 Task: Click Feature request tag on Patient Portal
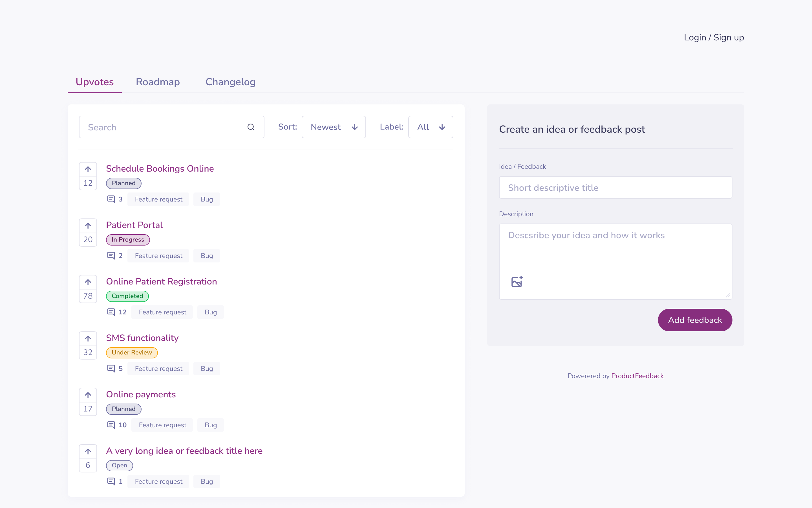click(158, 256)
